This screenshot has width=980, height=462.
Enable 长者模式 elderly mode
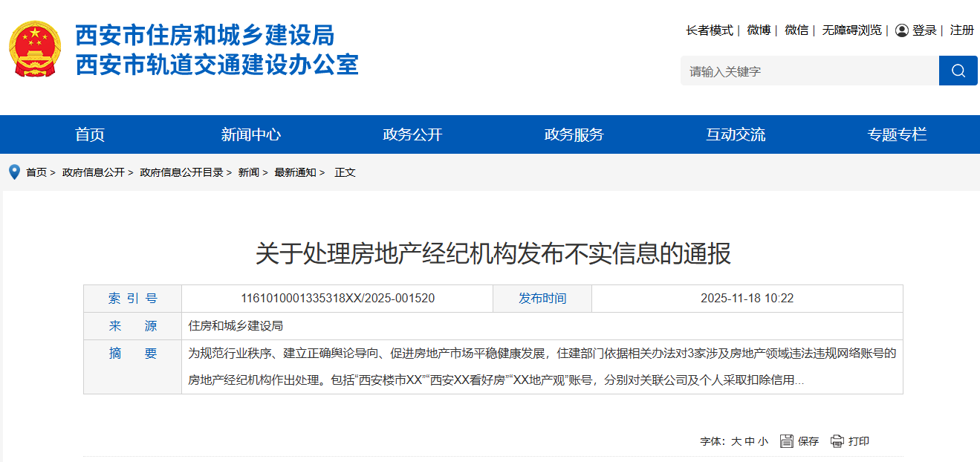[x=709, y=30]
